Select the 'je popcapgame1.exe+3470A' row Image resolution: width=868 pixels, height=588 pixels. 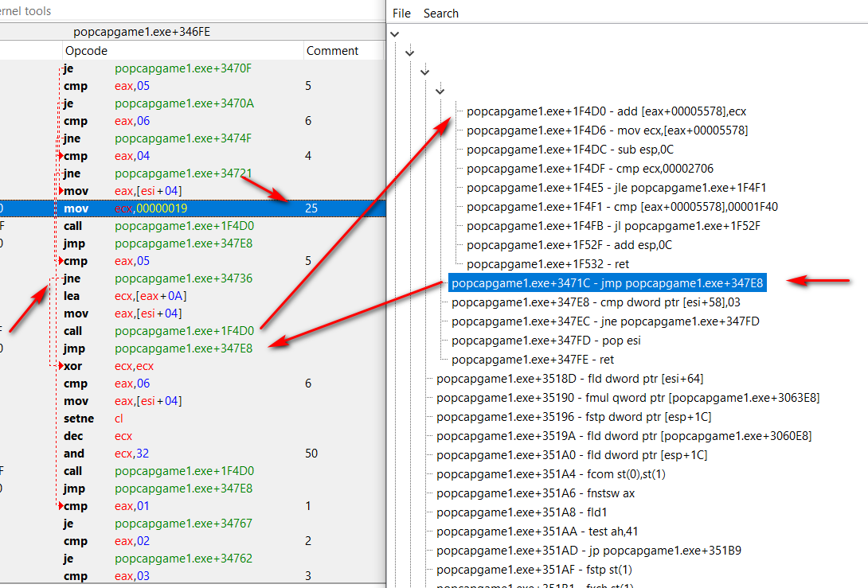tap(193, 103)
